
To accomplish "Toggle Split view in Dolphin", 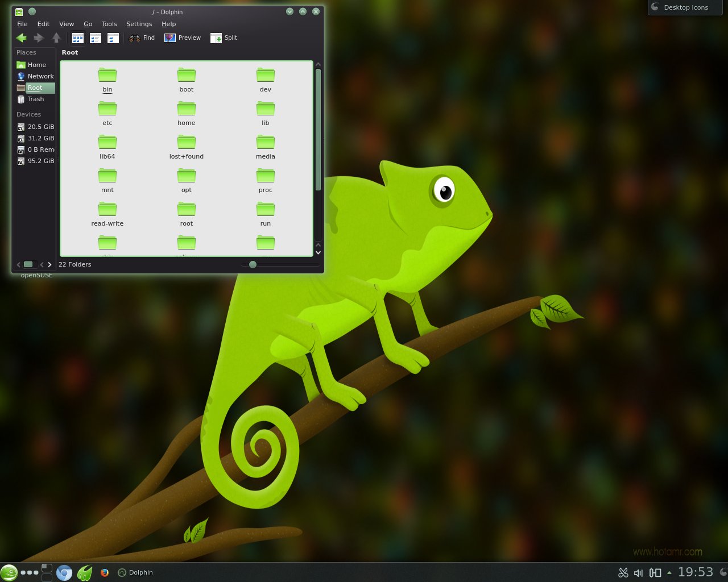I will (x=224, y=38).
